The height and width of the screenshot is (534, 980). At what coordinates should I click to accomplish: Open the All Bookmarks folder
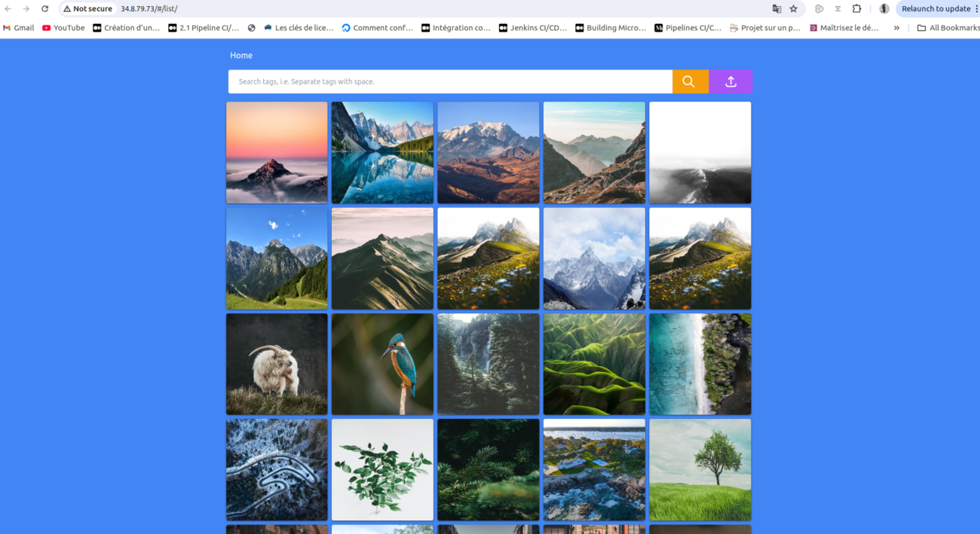(x=948, y=28)
